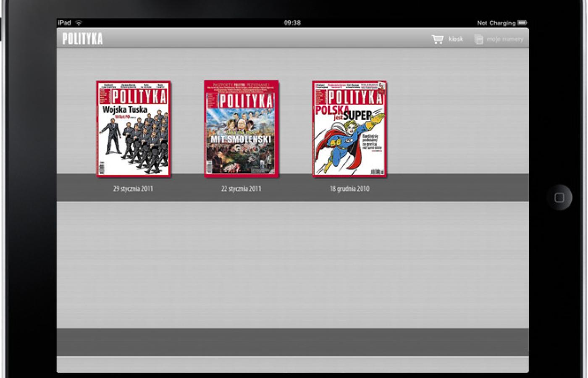Viewport: 588px width, 378px height.
Task: Open the Wojska Tuska issue cover
Action: coord(134,129)
